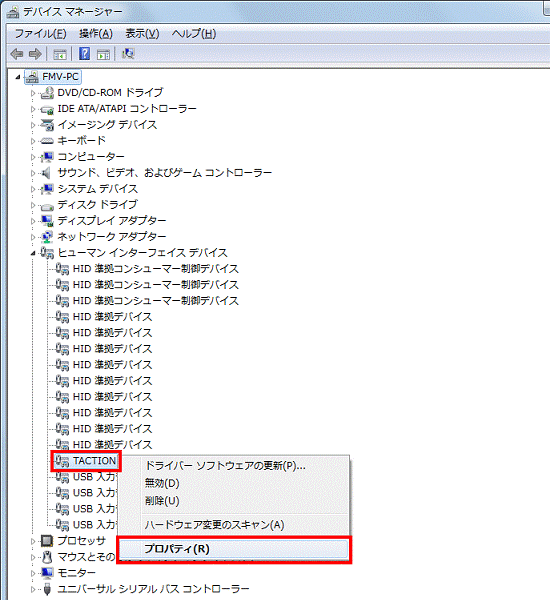Expand the キーボード node

[33, 141]
